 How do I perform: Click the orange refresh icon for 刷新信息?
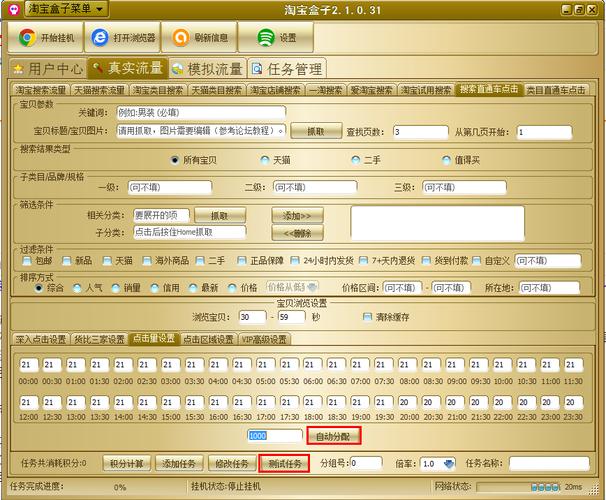(180, 37)
